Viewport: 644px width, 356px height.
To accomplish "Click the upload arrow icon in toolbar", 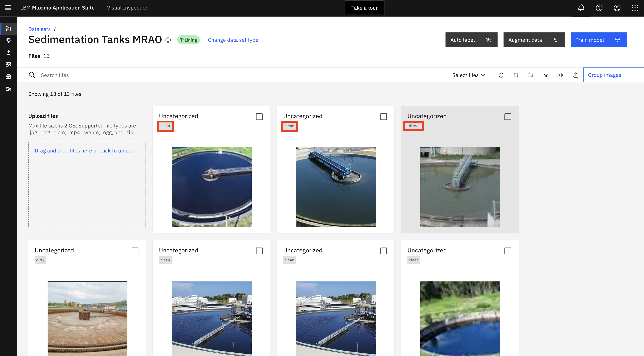I will click(576, 75).
